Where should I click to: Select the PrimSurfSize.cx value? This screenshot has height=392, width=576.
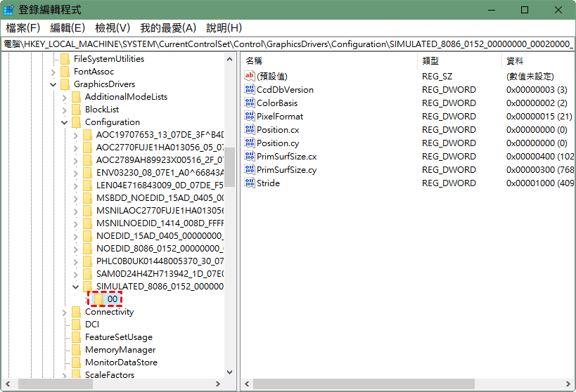coord(286,157)
